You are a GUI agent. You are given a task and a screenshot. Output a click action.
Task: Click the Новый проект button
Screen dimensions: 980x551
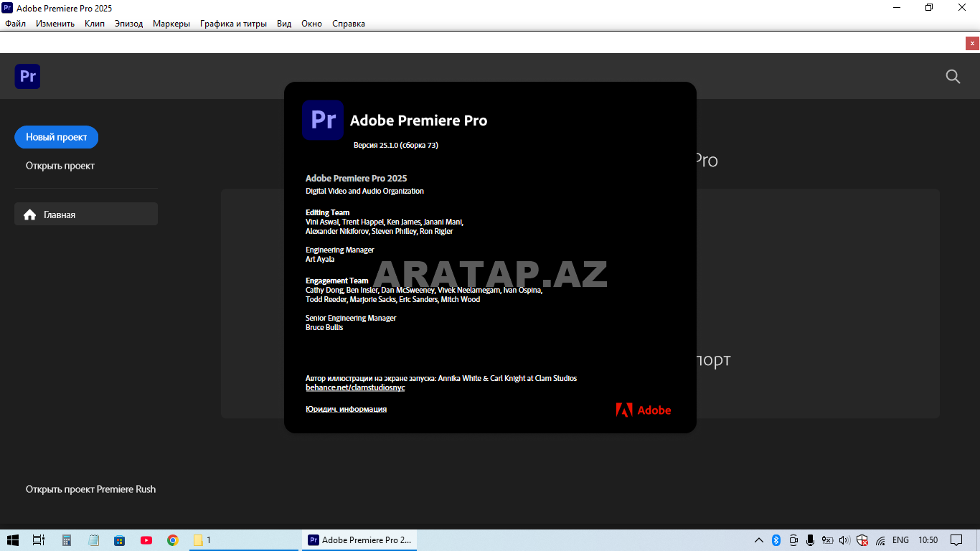click(57, 137)
